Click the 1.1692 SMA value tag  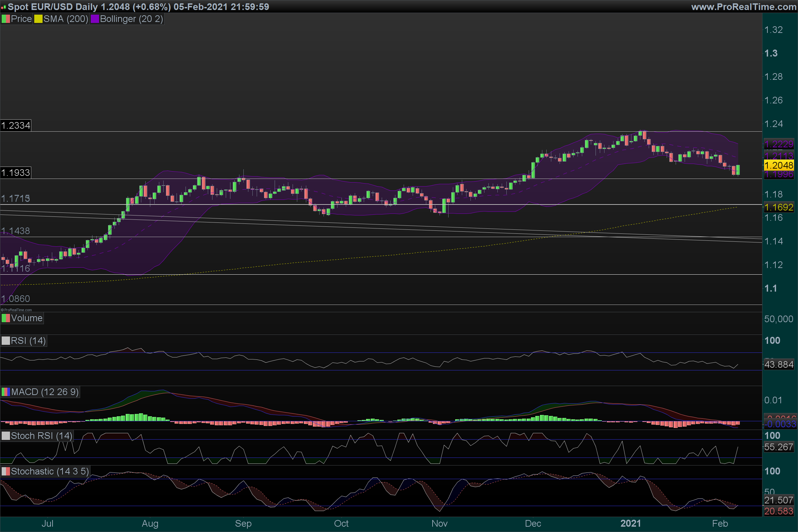point(779,207)
